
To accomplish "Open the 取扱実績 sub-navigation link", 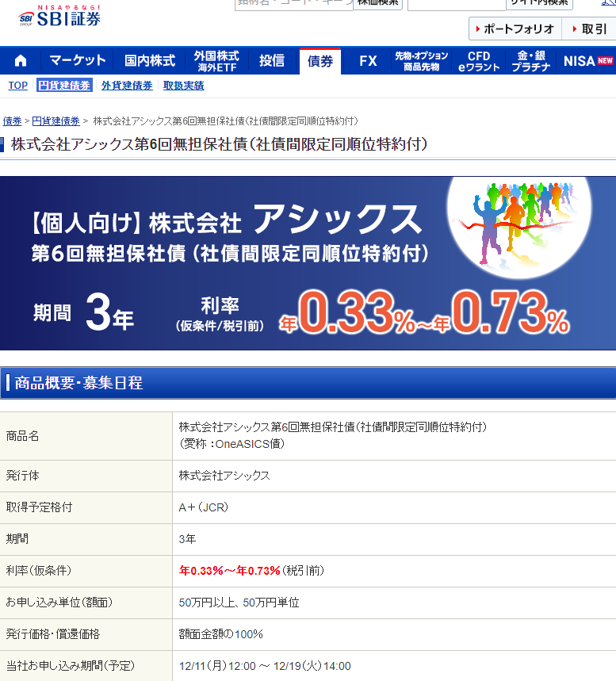I will click(x=184, y=86).
